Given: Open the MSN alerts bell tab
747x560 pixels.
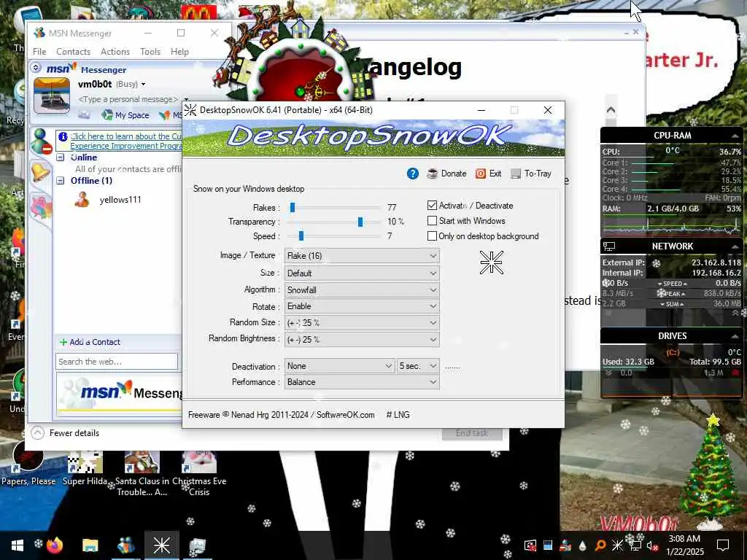Looking at the screenshot, I should click(x=41, y=172).
